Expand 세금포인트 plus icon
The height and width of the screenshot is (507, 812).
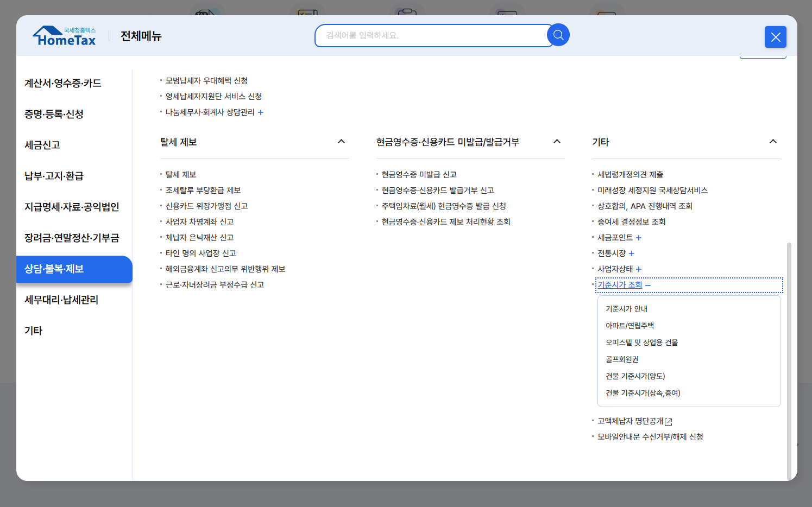click(x=639, y=238)
